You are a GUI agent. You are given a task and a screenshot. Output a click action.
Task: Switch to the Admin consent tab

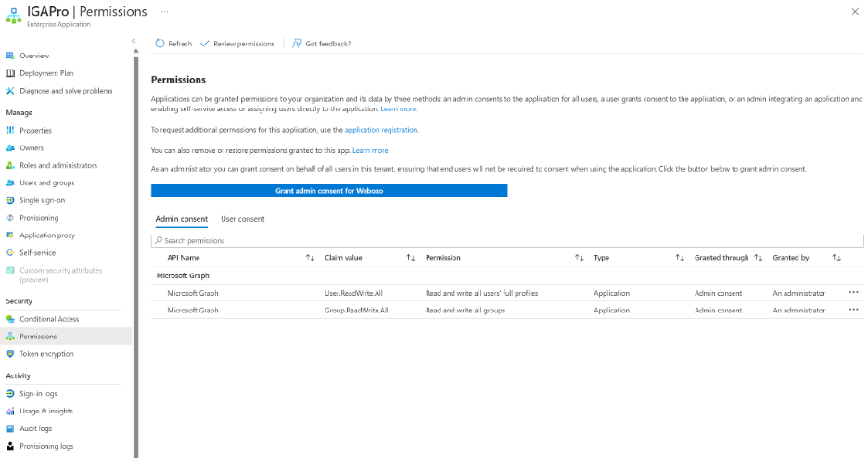pyautogui.click(x=182, y=219)
